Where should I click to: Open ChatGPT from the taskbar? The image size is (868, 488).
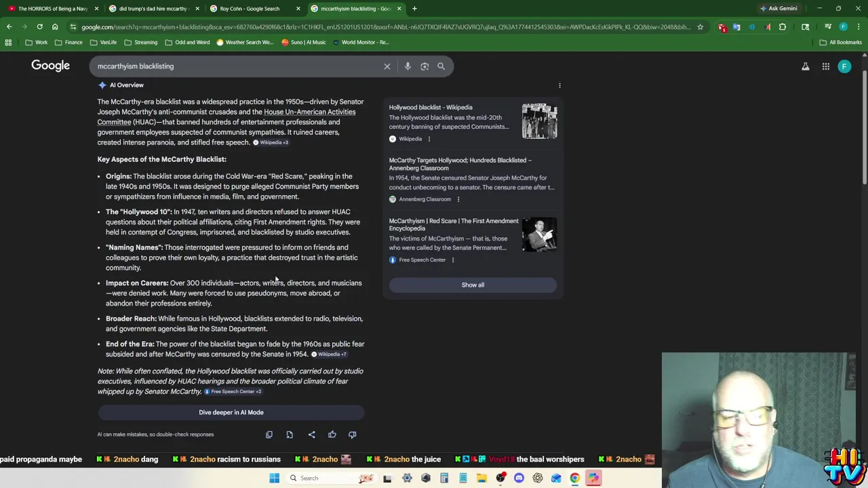click(538, 478)
